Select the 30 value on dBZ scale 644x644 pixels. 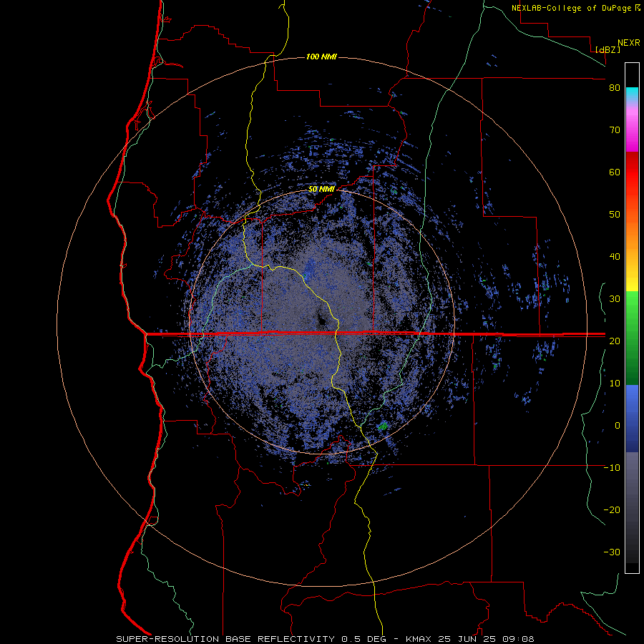tap(615, 298)
